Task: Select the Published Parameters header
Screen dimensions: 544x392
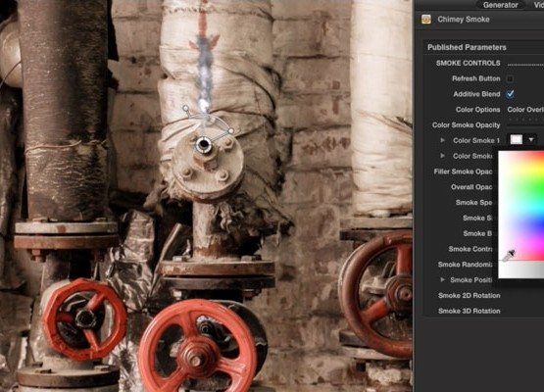Action: (467, 47)
